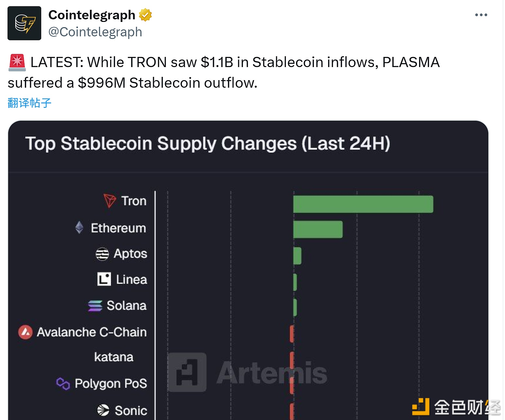Click the Linea logo icon

click(104, 279)
